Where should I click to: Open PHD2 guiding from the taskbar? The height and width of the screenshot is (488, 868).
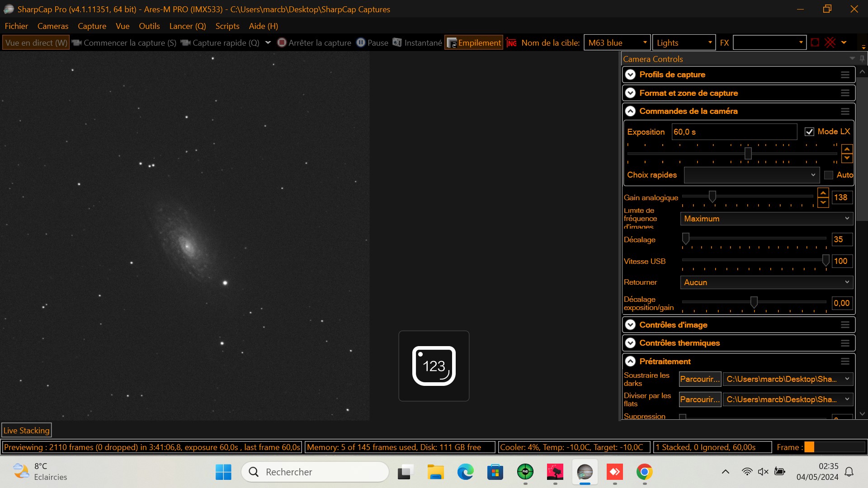tap(525, 472)
